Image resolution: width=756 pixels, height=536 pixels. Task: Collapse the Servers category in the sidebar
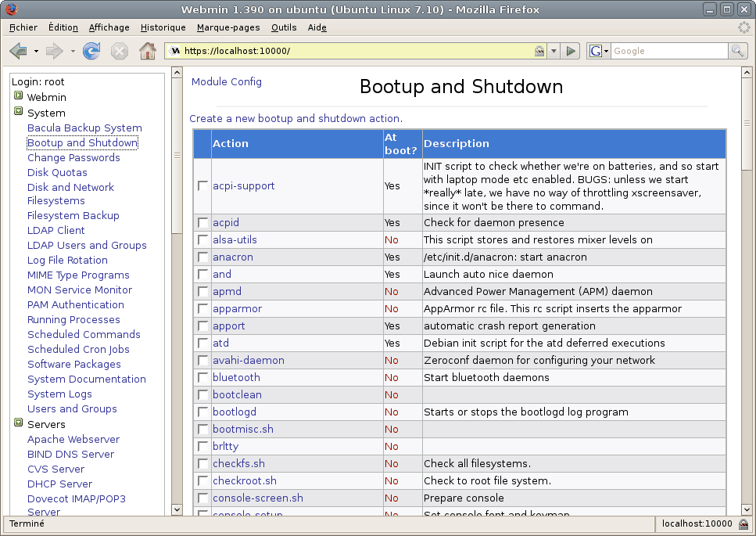tap(18, 423)
